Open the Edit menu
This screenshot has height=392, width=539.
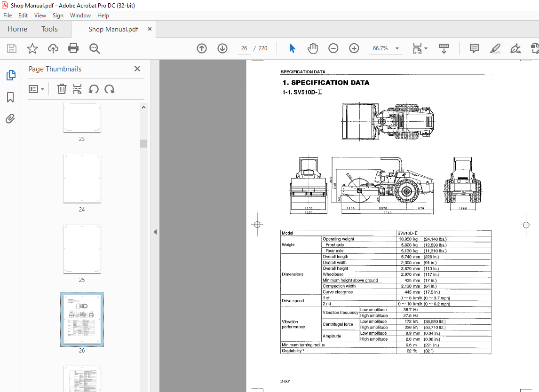click(23, 16)
